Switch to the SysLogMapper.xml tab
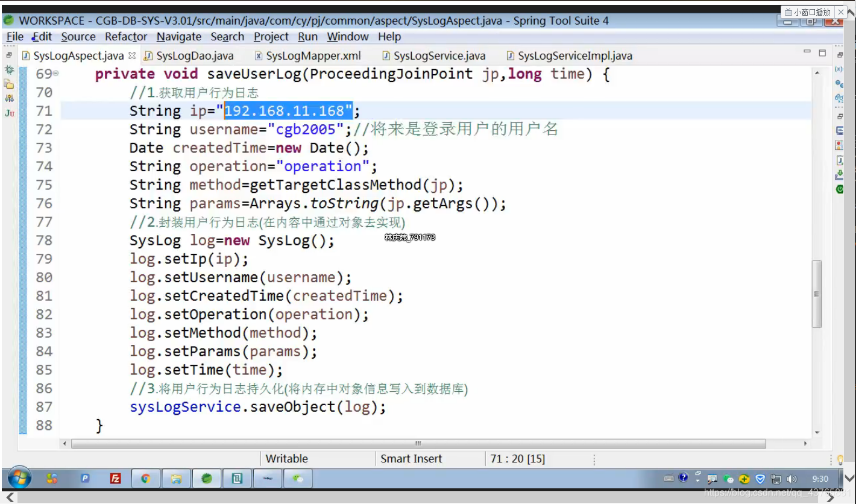The height and width of the screenshot is (504, 856). tap(308, 56)
